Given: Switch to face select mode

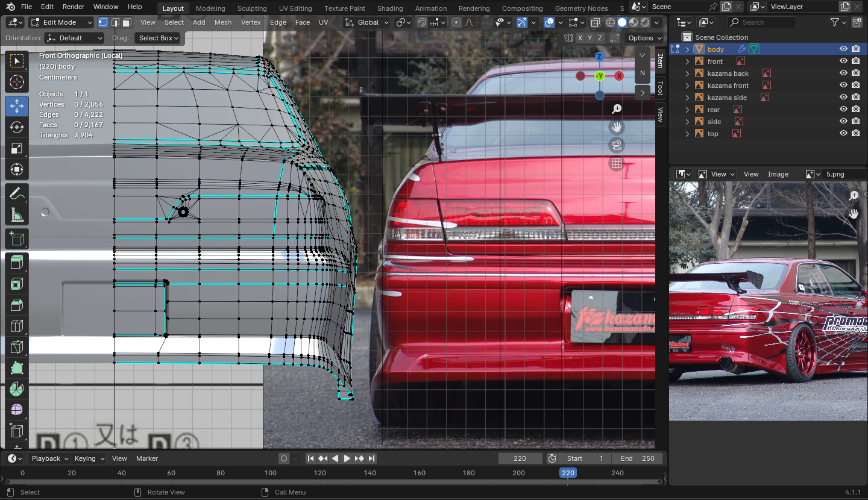Looking at the screenshot, I should click(x=127, y=22).
